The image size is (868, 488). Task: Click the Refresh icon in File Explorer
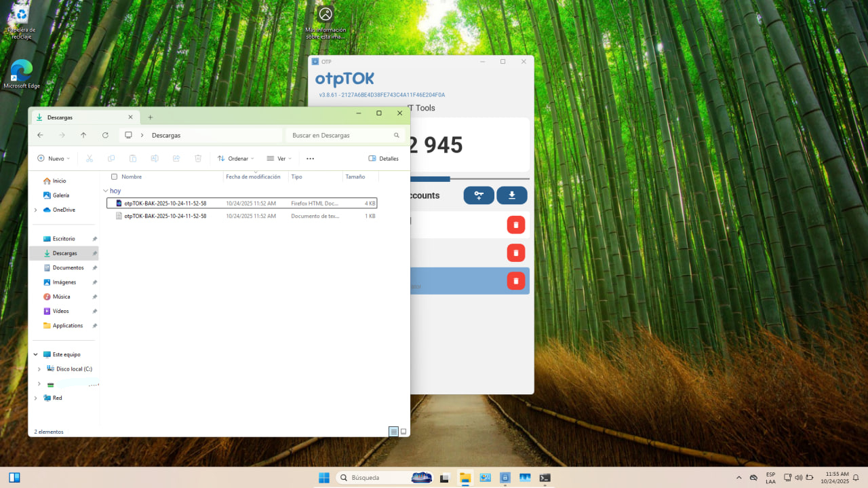click(x=105, y=135)
